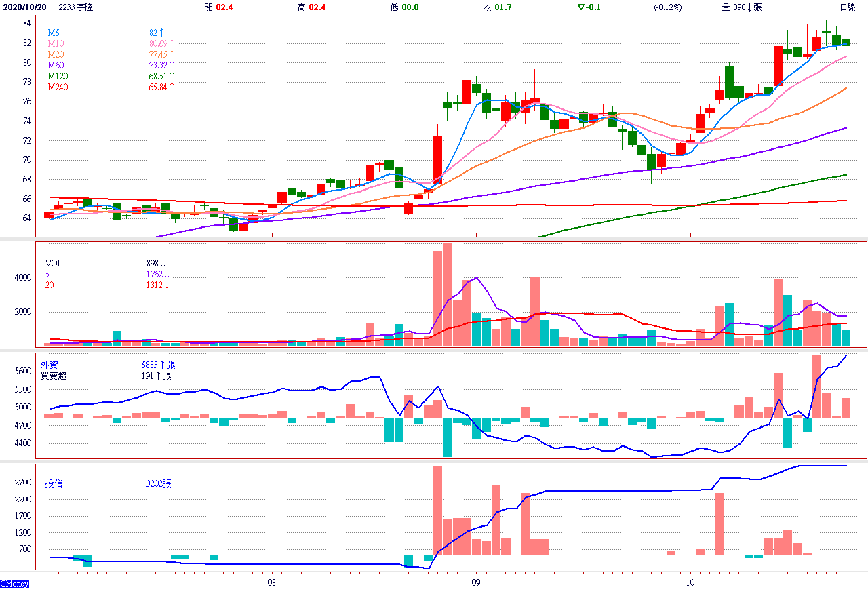Click the 08 month marker on time axis
The height and width of the screenshot is (596, 868).
(x=271, y=582)
